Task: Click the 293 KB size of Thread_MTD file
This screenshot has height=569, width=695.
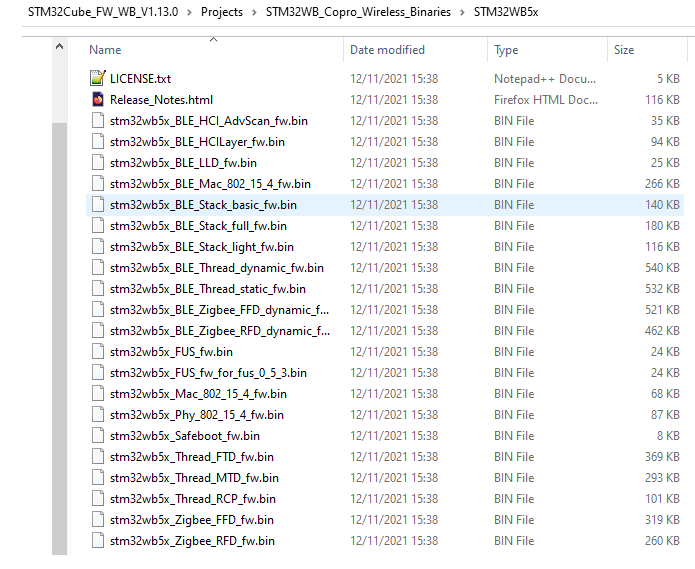Action: tap(662, 478)
